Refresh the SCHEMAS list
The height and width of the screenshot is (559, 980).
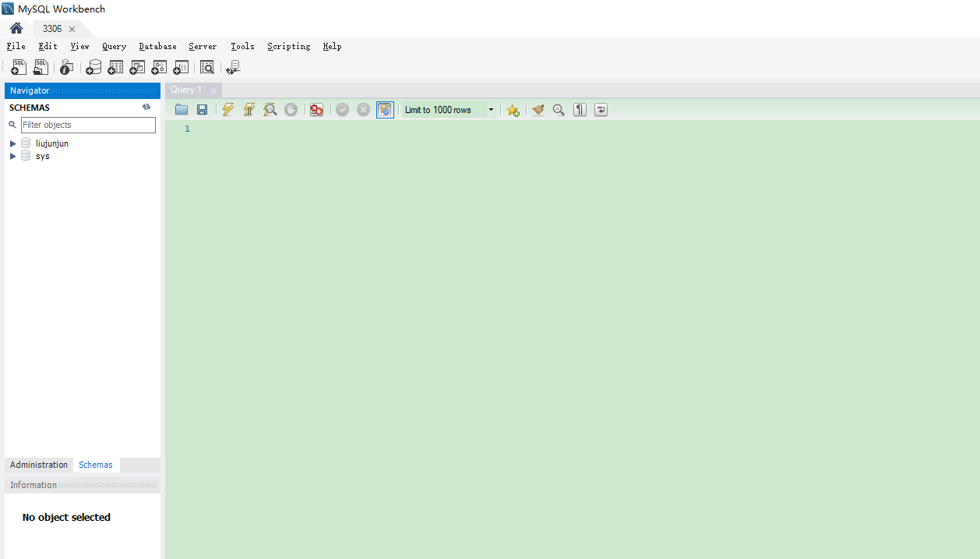[x=146, y=108]
